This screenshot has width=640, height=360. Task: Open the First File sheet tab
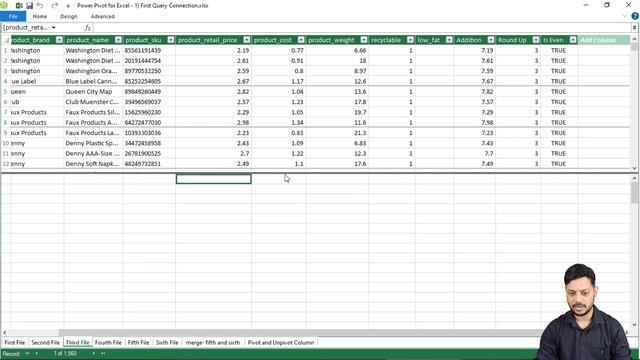[15, 342]
